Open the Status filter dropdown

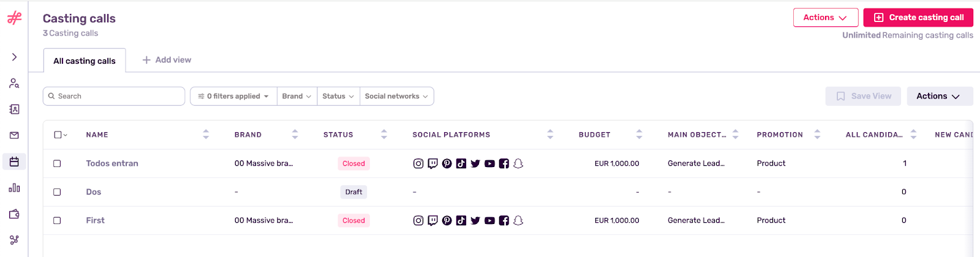338,96
